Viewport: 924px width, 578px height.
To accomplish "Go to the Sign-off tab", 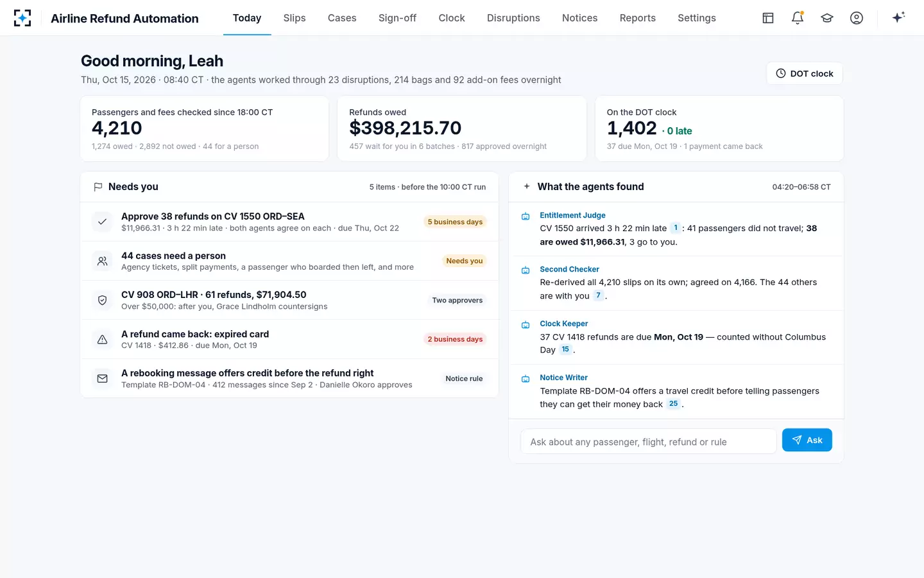I will tap(397, 18).
